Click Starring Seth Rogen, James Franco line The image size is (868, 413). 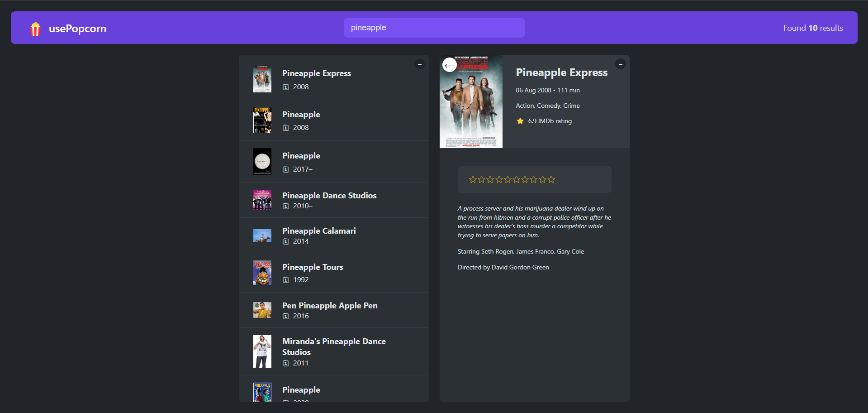tap(521, 251)
